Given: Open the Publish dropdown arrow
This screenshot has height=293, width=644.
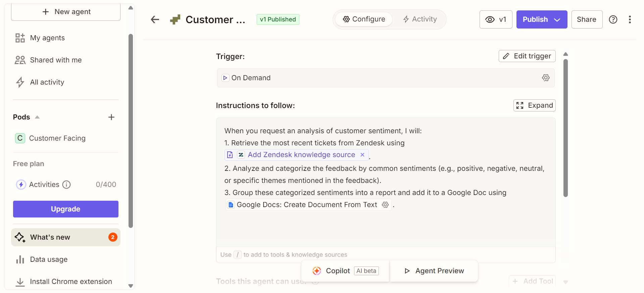Looking at the screenshot, I should (x=557, y=19).
